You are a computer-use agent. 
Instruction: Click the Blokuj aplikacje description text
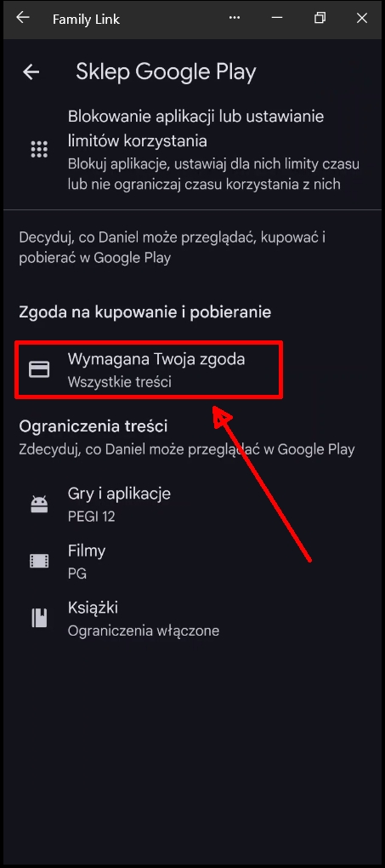[x=213, y=174]
